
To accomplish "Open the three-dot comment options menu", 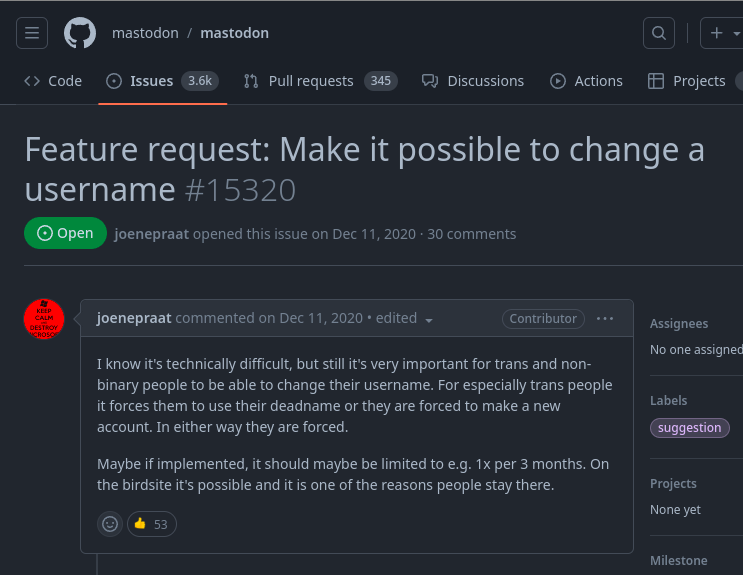I will 605,318.
